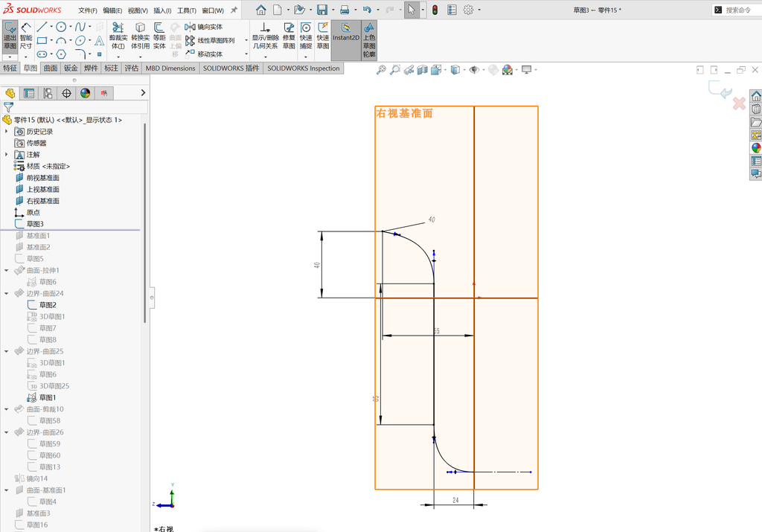Screen dimensions: 762x532
Task: Collapse the 曲面-剪裁10 feature
Action: tap(6, 409)
